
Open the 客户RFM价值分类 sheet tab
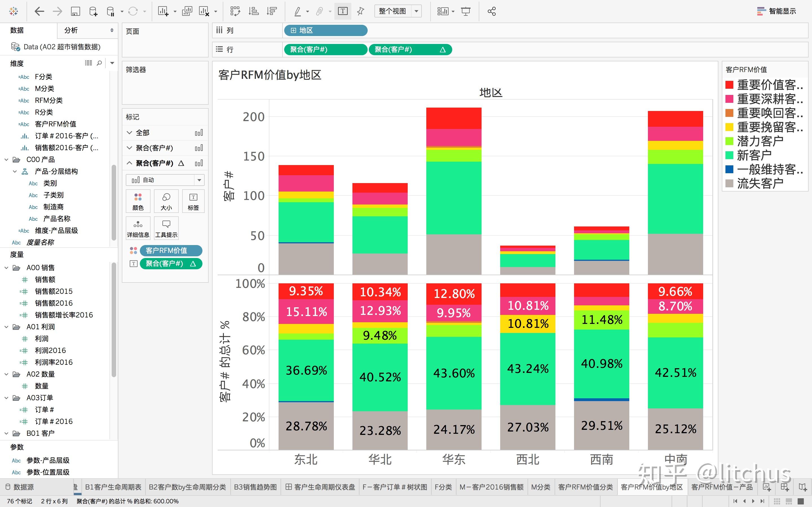(585, 487)
